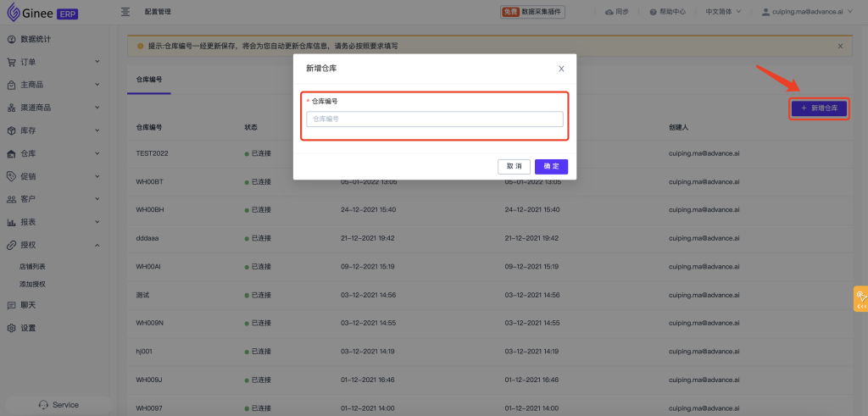Image resolution: width=868 pixels, height=416 pixels.
Task: Expand the 主商品 menu chevron
Action: [x=97, y=84]
